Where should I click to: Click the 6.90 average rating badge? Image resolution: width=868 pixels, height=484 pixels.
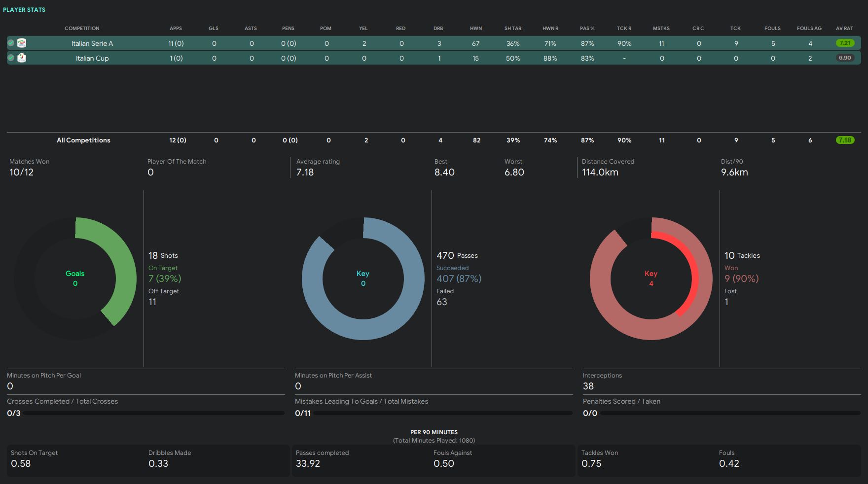845,58
